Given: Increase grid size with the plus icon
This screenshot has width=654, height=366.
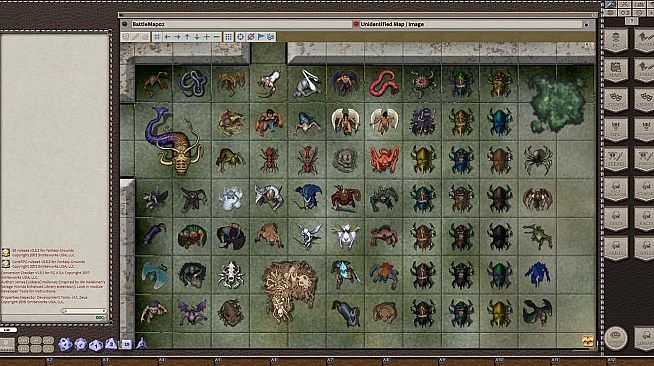Looking at the screenshot, I should click(207, 37).
